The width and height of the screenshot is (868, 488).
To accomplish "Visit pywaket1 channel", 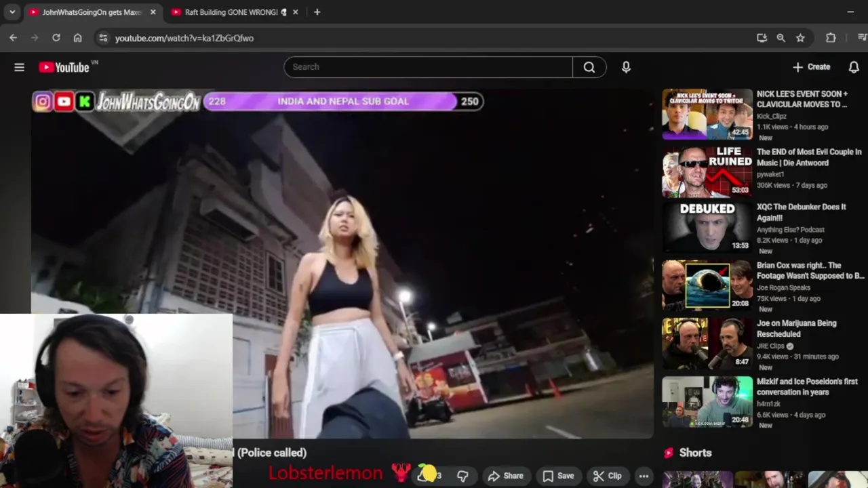I will 770,175.
